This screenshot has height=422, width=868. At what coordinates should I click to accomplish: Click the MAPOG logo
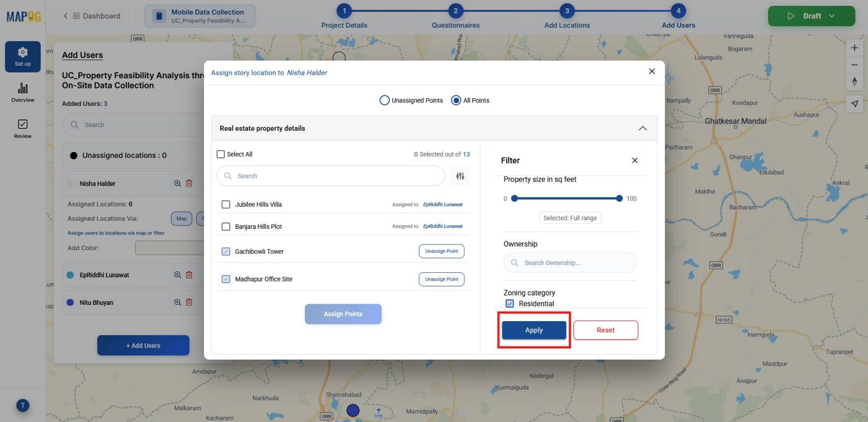point(23,16)
